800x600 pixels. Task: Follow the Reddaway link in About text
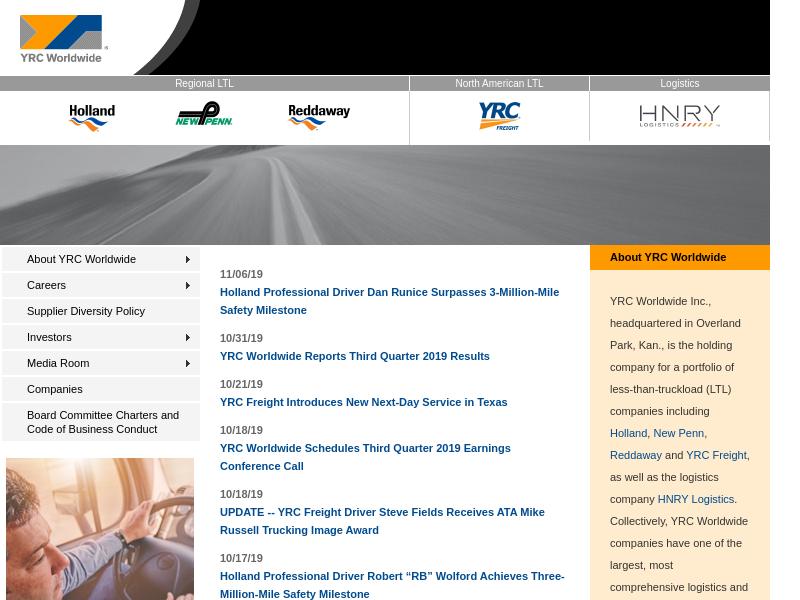pyautogui.click(x=635, y=455)
